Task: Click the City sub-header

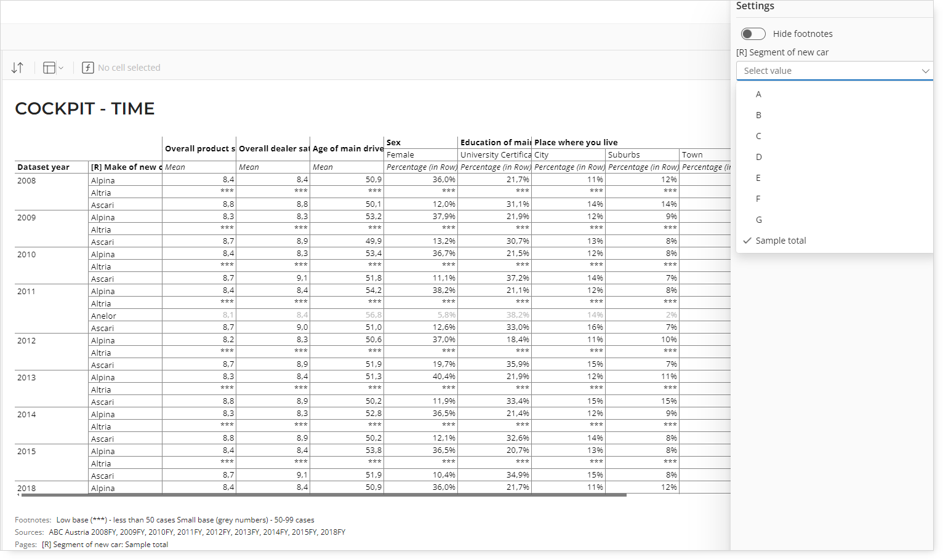Action: click(569, 155)
